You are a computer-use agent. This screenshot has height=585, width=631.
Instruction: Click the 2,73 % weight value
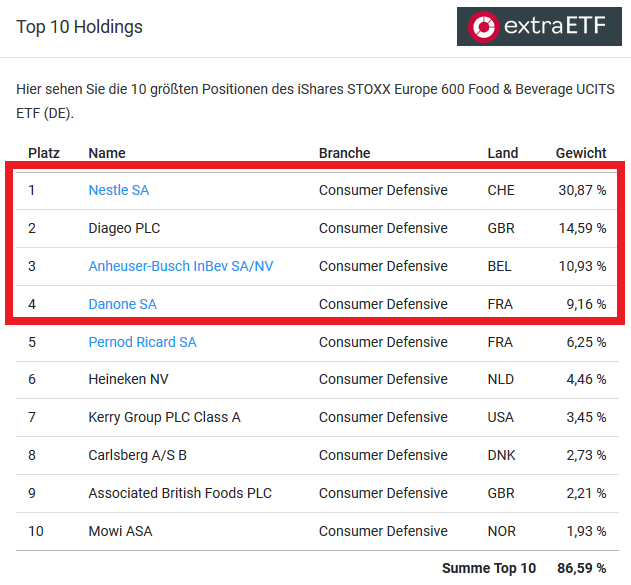click(x=586, y=455)
